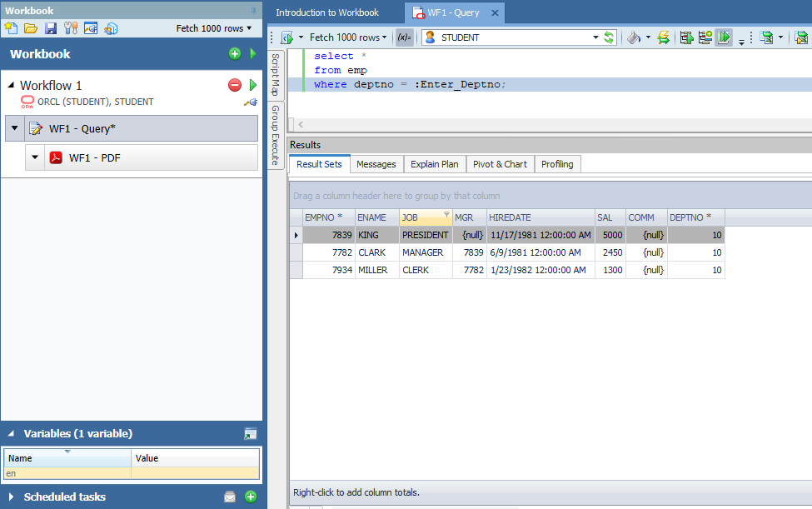The width and height of the screenshot is (812, 509).
Task: Open a workbook with the folder icon
Action: coord(31,28)
